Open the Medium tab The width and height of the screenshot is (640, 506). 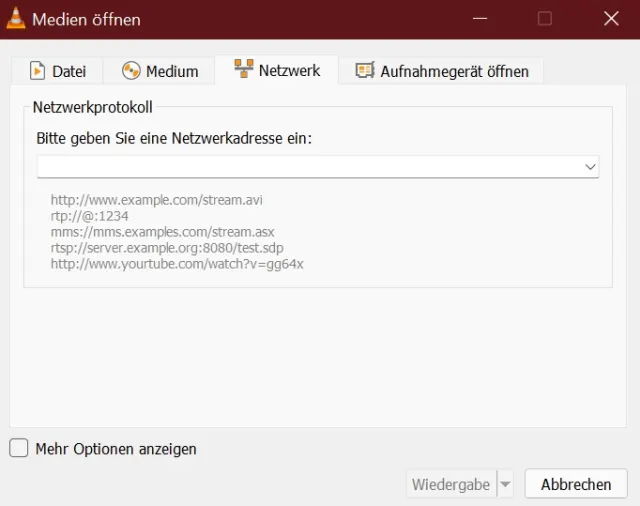tap(171, 71)
